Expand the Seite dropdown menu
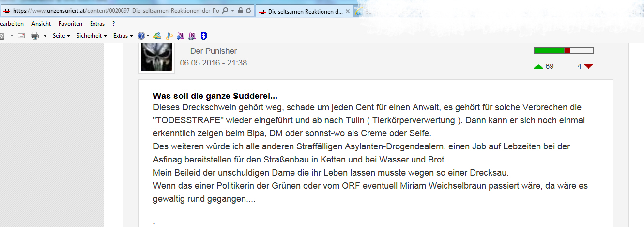 click(61, 36)
